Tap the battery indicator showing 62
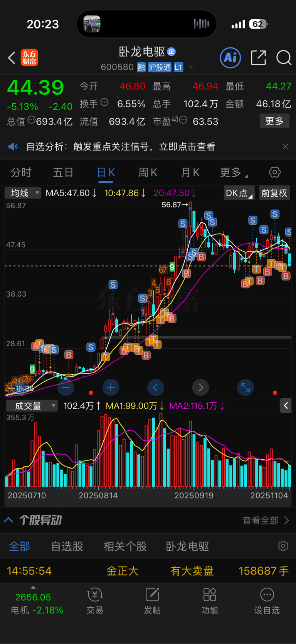Viewport: 296px width, 644px height. (x=259, y=24)
